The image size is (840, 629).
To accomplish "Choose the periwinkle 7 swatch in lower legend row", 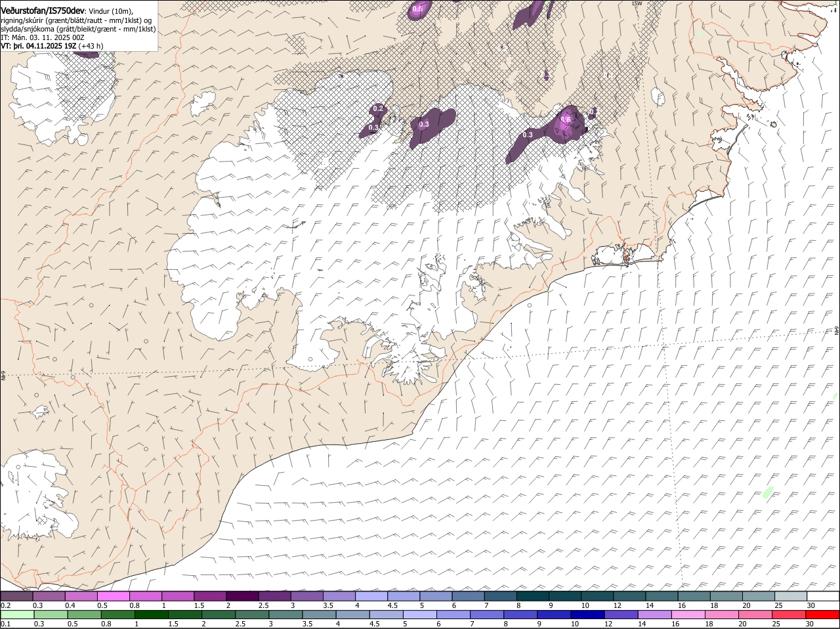I will [487, 615].
